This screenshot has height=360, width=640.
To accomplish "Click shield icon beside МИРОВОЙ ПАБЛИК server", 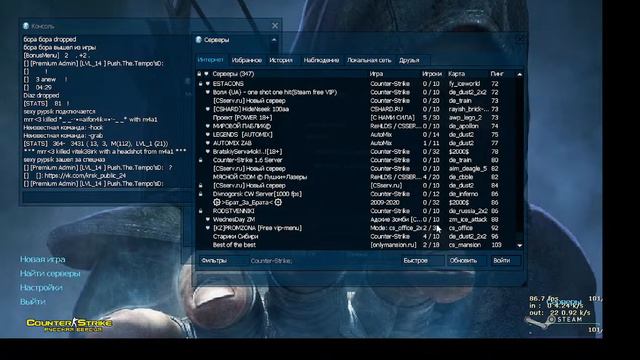I will 207,126.
